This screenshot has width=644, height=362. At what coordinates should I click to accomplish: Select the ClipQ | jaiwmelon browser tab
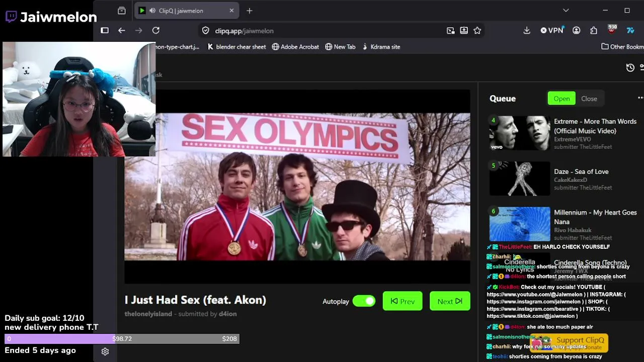point(187,11)
